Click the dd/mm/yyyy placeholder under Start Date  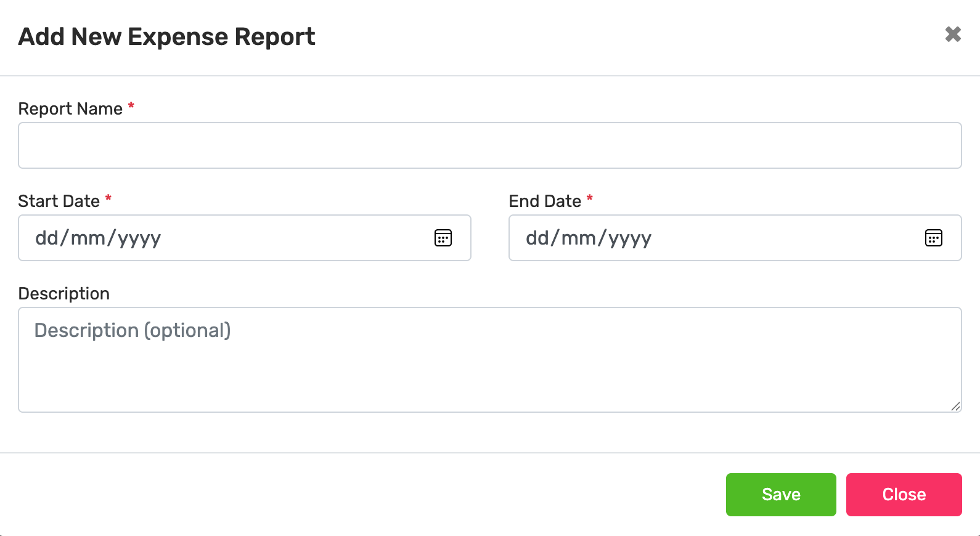point(99,238)
